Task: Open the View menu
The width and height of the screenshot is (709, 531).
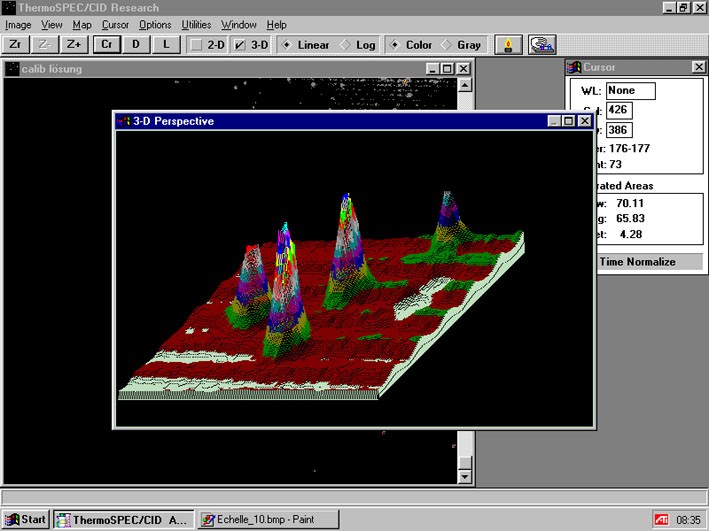Action: pyautogui.click(x=52, y=25)
